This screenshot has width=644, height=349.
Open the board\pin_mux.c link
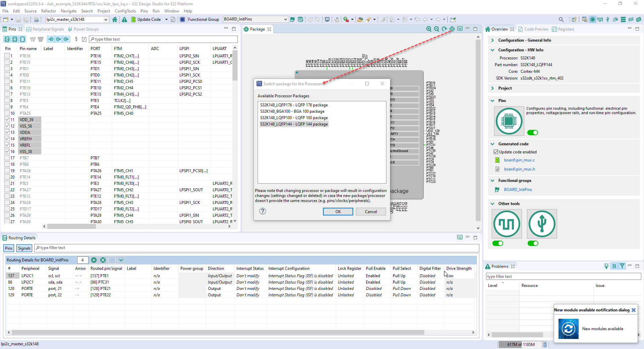pyautogui.click(x=520, y=160)
